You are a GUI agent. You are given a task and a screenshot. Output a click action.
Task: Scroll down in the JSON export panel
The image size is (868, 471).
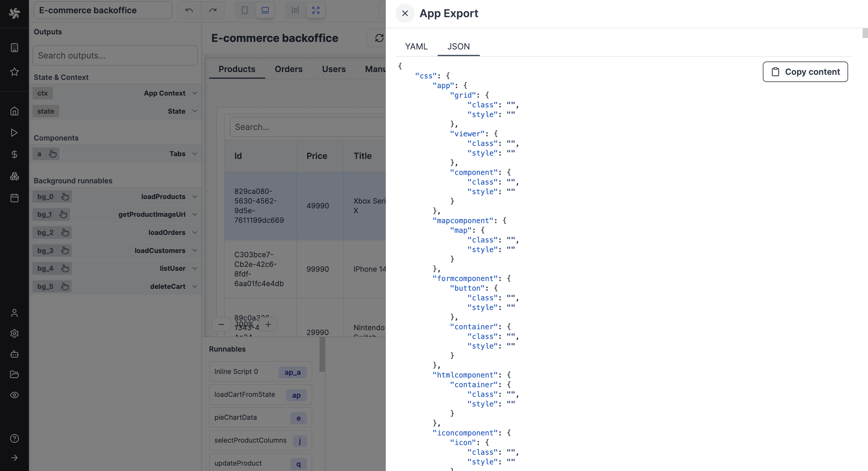[863, 232]
